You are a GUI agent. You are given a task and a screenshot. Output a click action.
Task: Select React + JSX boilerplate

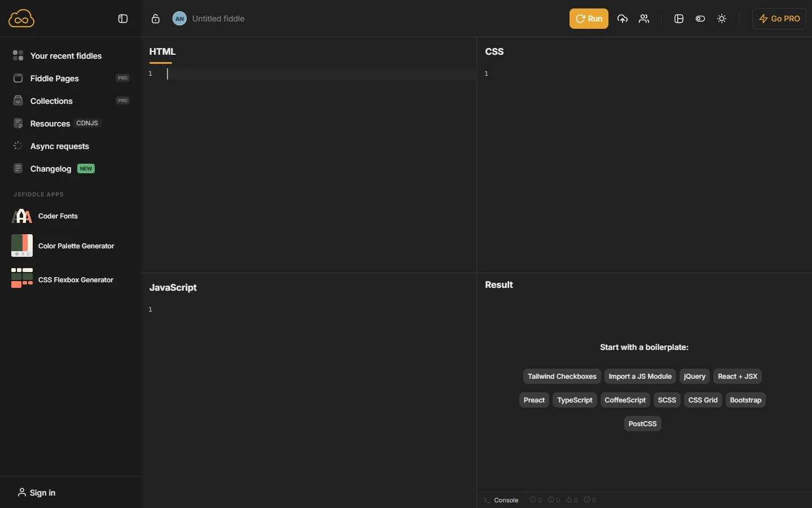[738, 376]
